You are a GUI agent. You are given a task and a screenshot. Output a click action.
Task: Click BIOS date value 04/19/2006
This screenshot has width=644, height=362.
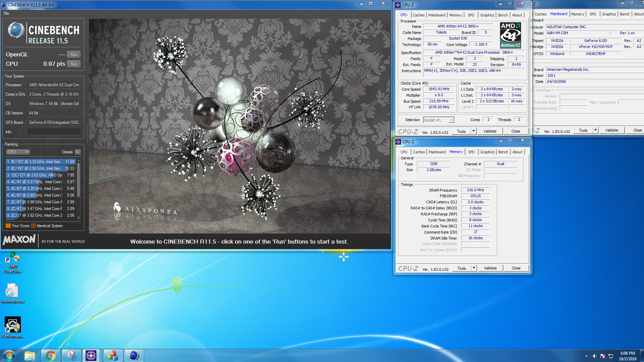[595, 82]
